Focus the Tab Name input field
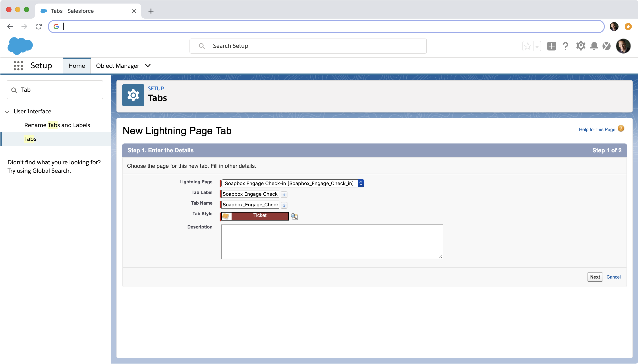 point(250,205)
